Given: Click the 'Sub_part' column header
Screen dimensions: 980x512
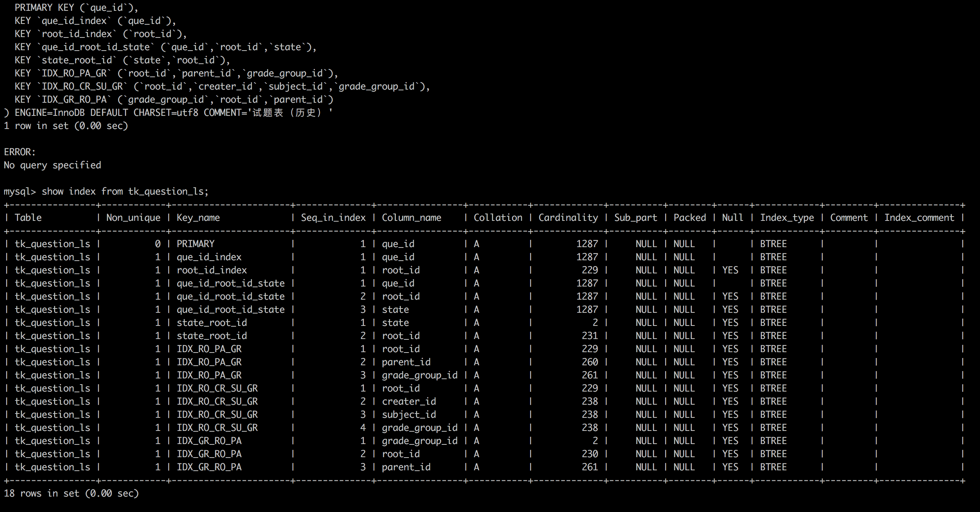Looking at the screenshot, I should 635,218.
